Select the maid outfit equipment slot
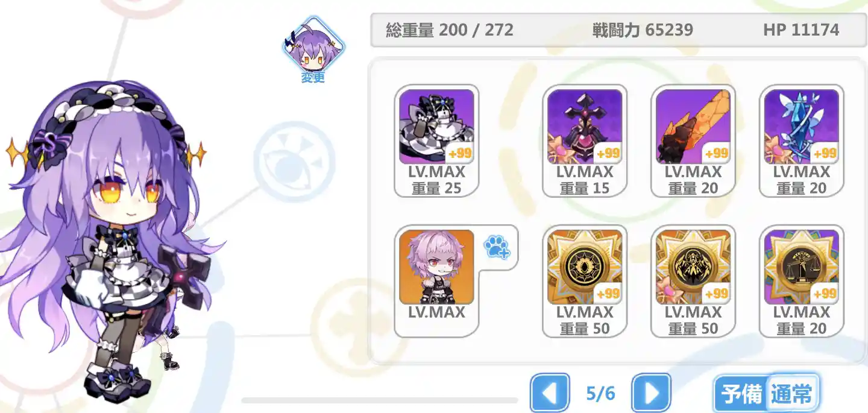The image size is (868, 413). point(436,140)
